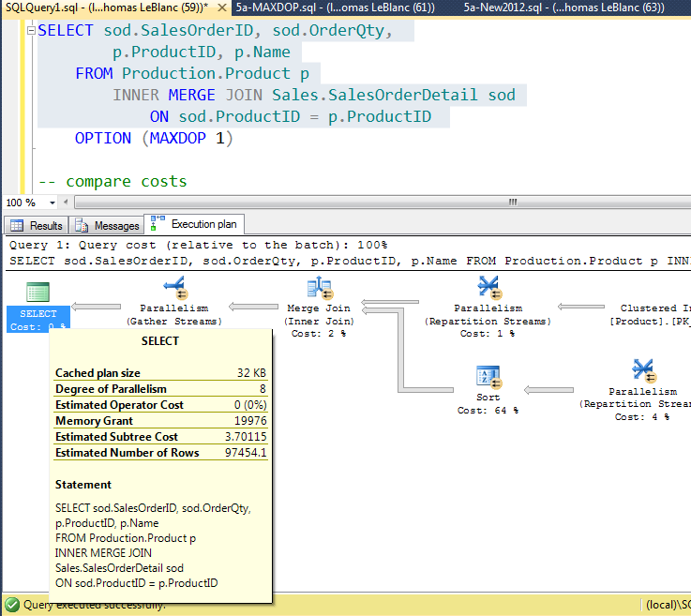
Task: Click the arrow between Gather Streams and SELECT
Action: click(x=96, y=307)
